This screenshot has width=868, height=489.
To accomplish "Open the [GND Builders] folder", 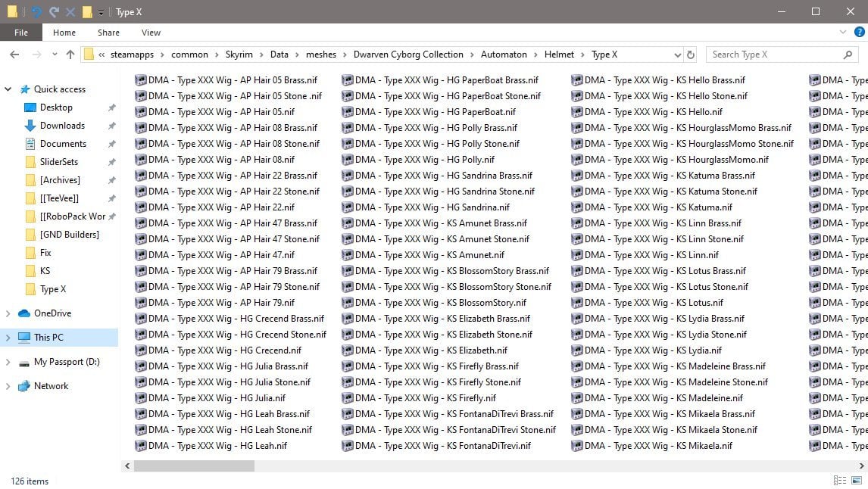I will (69, 235).
